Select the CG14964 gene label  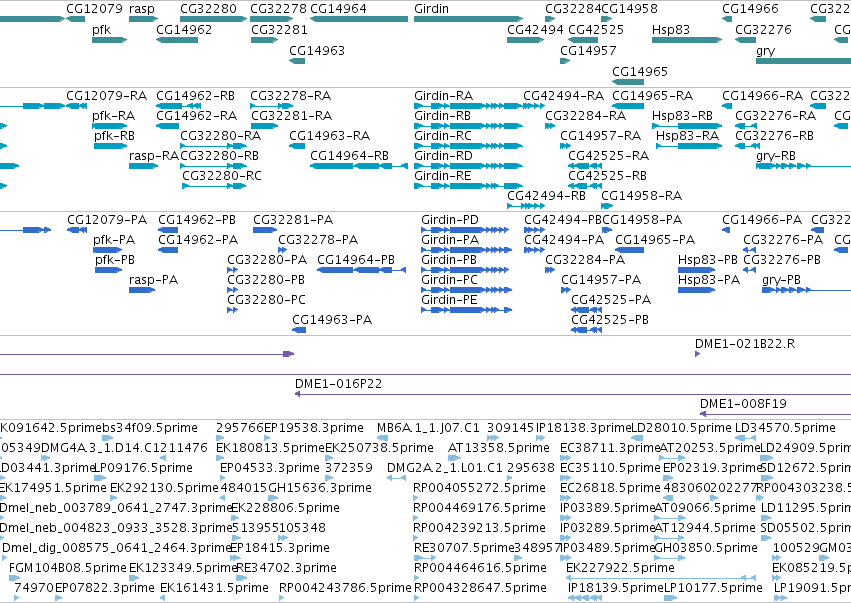[338, 9]
